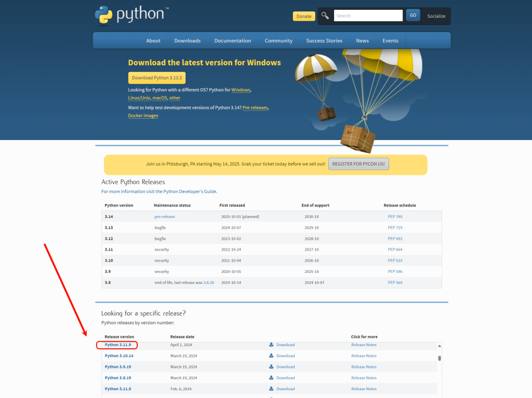Click download icon for Python 3.9.19
Screen dimensions: 532x398
pyautogui.click(x=271, y=367)
